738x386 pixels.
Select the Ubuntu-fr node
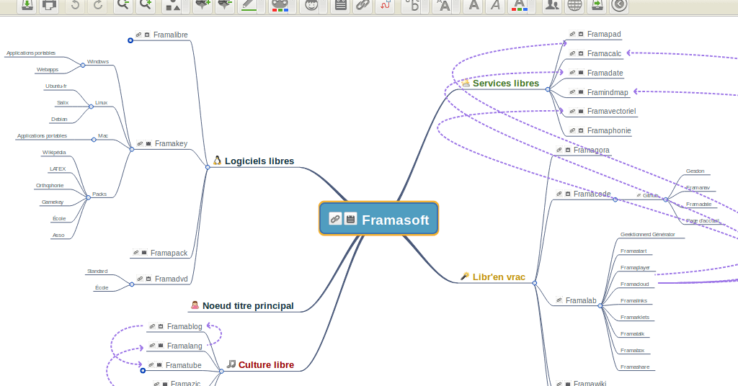56,86
